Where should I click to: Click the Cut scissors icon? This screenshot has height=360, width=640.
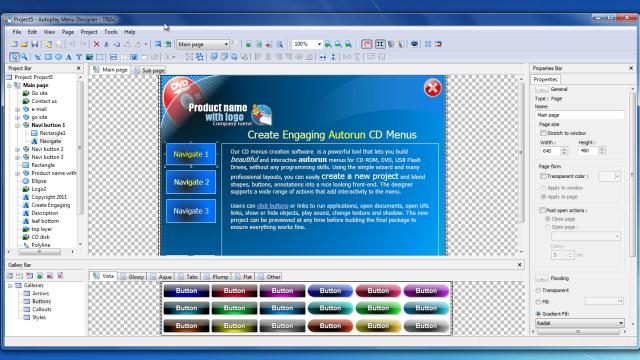click(x=107, y=44)
